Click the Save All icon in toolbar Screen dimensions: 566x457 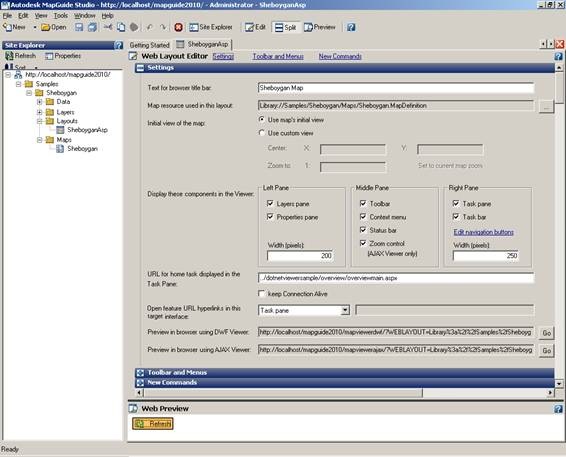[92, 27]
